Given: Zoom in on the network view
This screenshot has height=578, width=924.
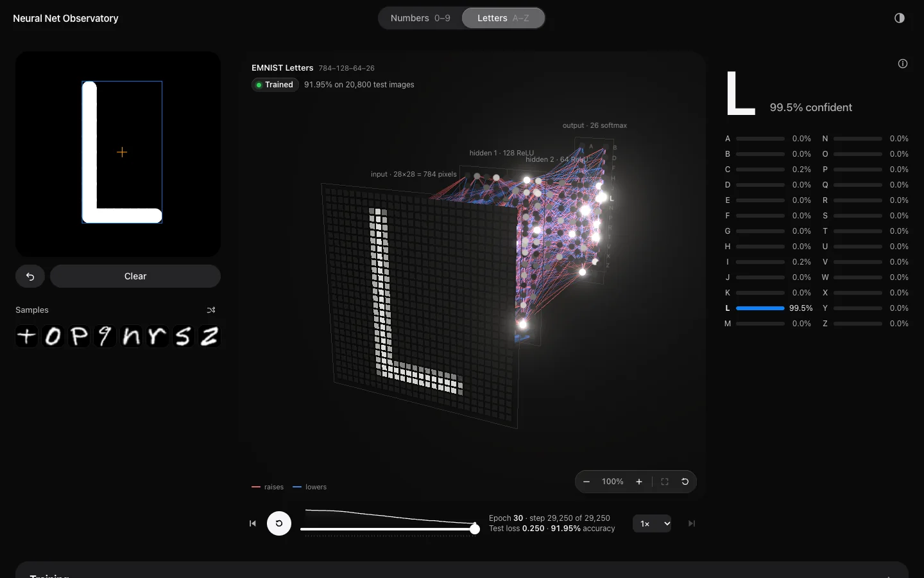Looking at the screenshot, I should [639, 482].
